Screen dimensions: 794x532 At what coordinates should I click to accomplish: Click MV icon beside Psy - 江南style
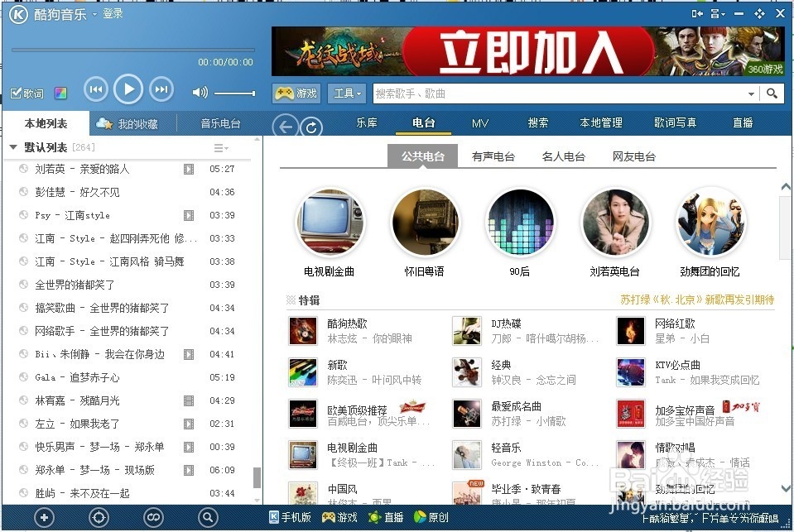click(x=189, y=216)
